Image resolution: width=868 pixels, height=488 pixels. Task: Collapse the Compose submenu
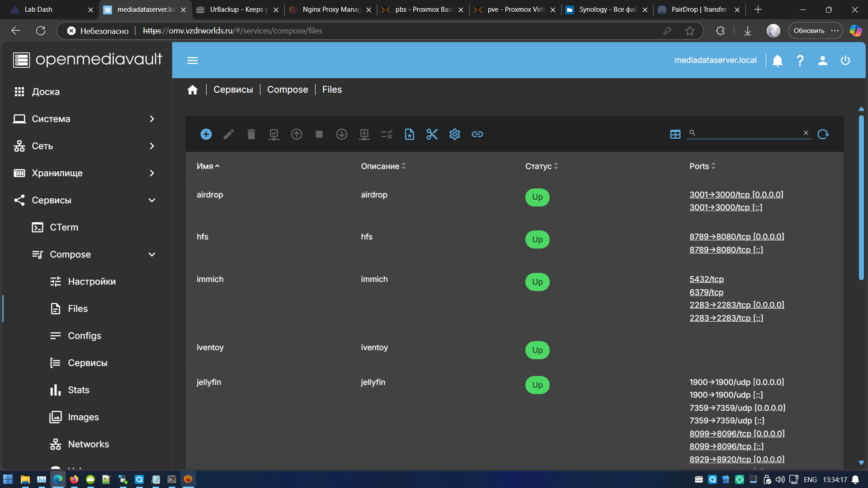tap(151, 254)
